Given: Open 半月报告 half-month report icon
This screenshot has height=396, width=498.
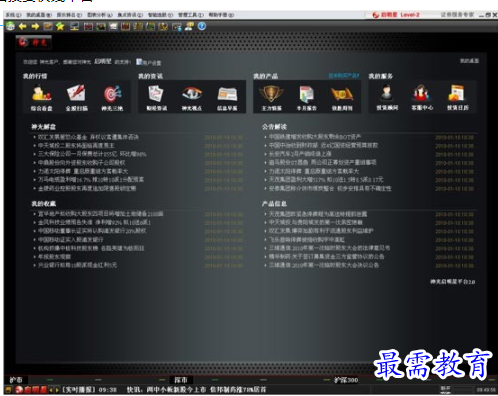Looking at the screenshot, I should click(307, 98).
